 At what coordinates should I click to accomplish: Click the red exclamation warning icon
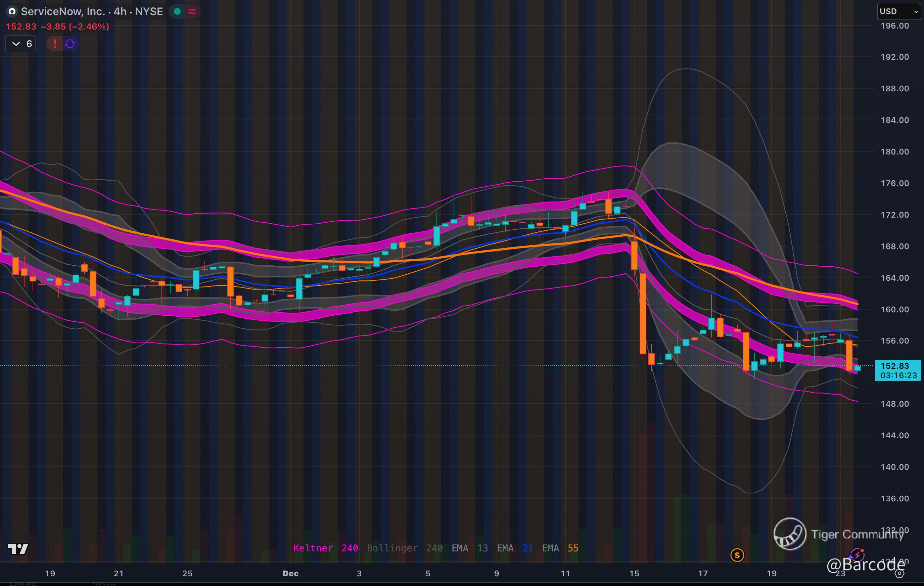tap(55, 44)
